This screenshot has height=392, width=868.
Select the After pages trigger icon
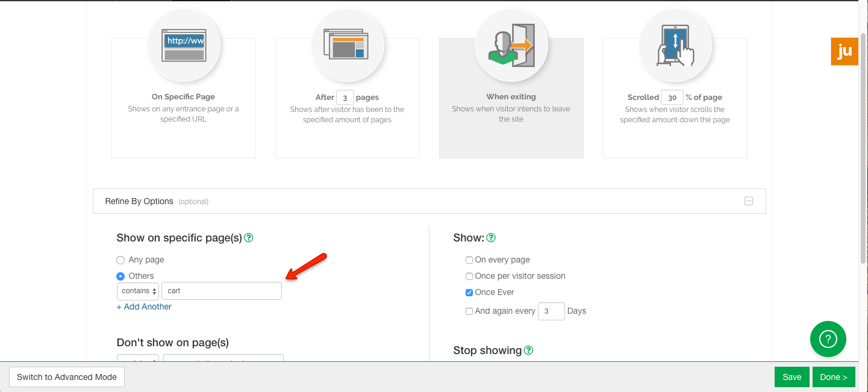(348, 46)
